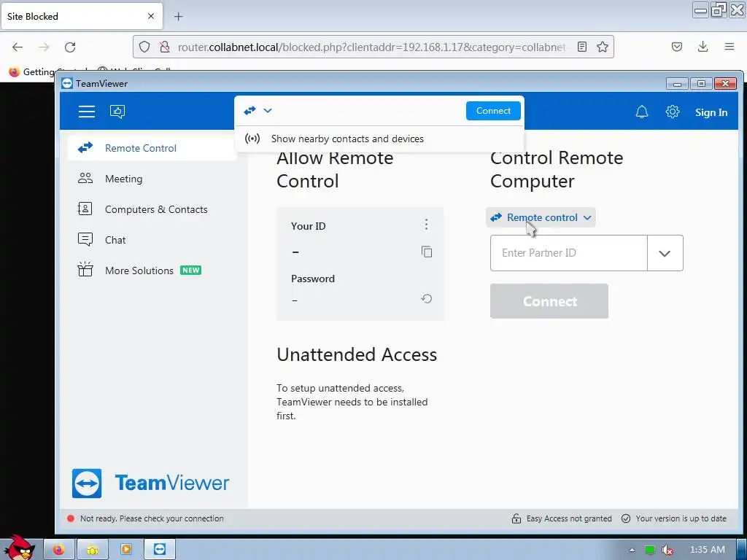747x560 pixels.
Task: Click the 1:35 AM taskbar clock
Action: [708, 550]
